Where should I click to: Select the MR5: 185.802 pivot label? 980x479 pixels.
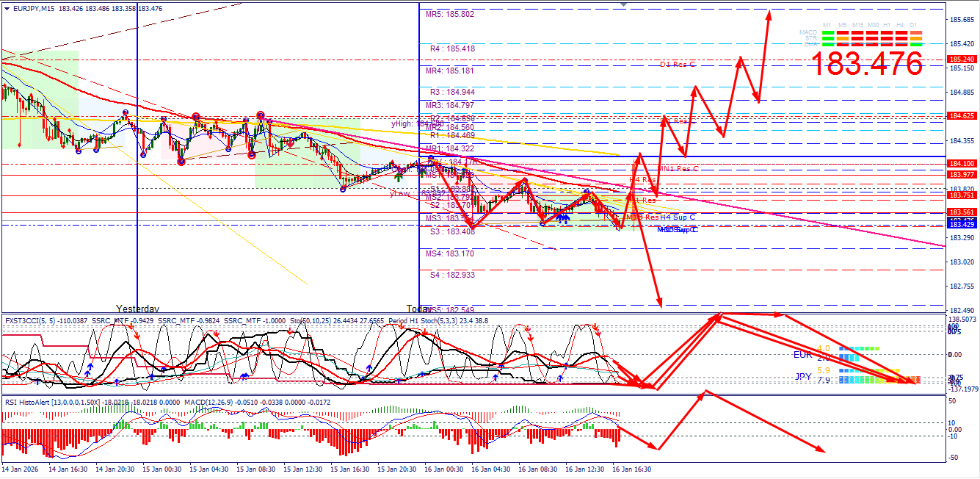450,14
